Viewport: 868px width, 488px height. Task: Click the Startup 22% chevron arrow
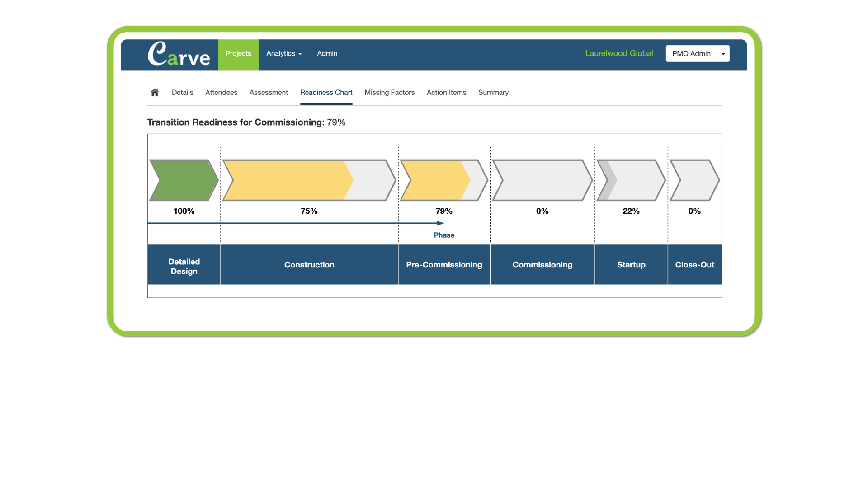631,180
